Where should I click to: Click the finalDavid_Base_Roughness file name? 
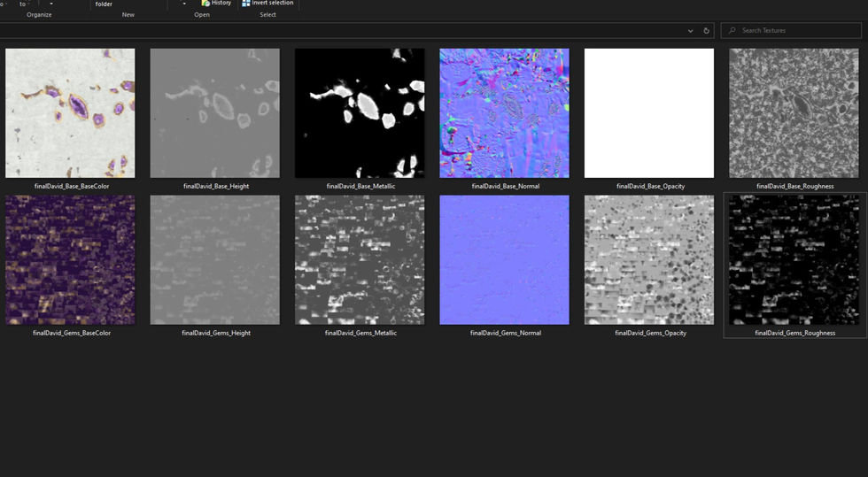795,187
